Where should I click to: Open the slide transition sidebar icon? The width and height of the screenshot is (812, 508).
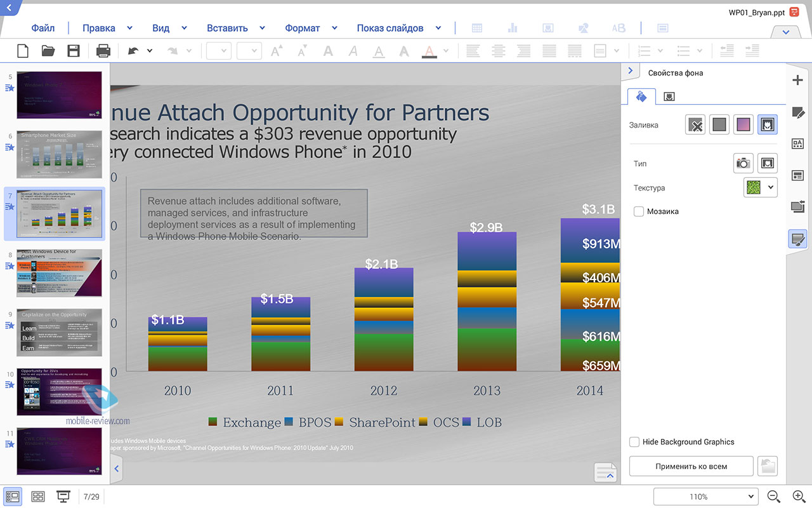tap(798, 206)
